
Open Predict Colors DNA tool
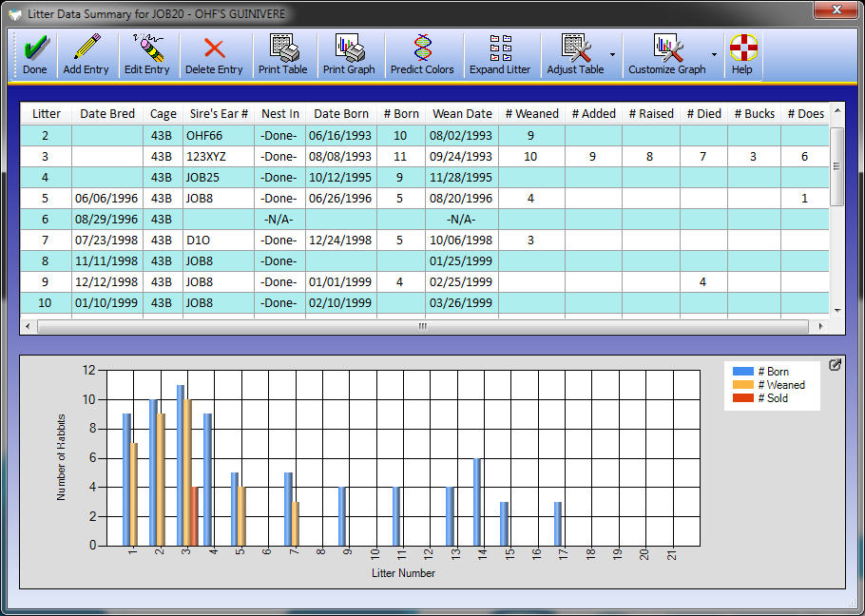(x=422, y=48)
